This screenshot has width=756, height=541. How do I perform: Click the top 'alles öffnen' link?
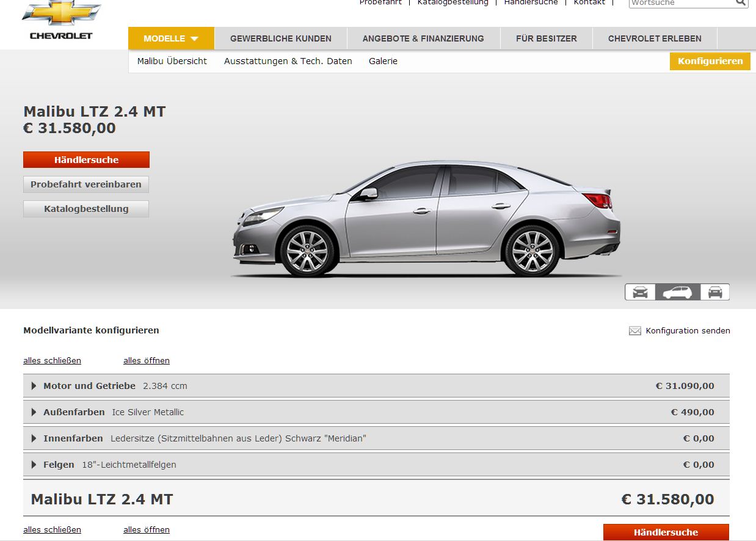[x=146, y=361]
